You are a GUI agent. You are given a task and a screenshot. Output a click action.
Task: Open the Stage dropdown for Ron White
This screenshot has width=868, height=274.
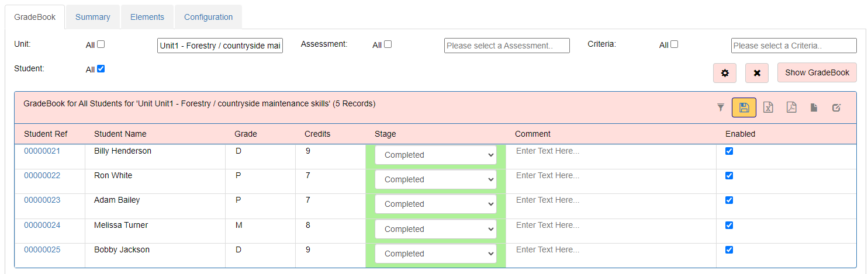coord(435,179)
